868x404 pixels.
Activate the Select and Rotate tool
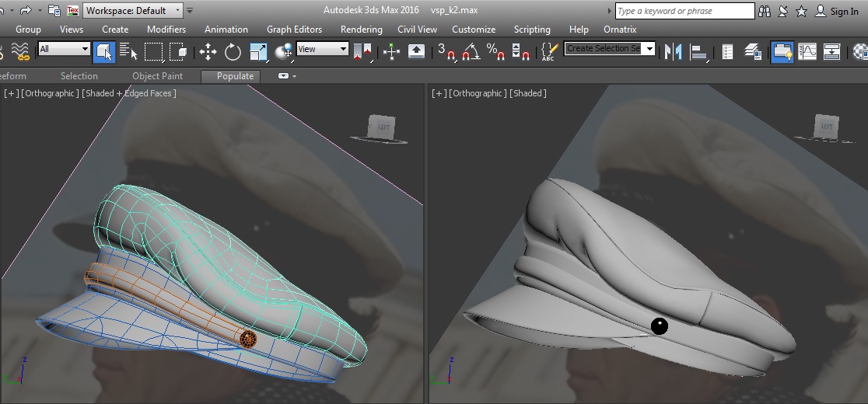coord(233,52)
